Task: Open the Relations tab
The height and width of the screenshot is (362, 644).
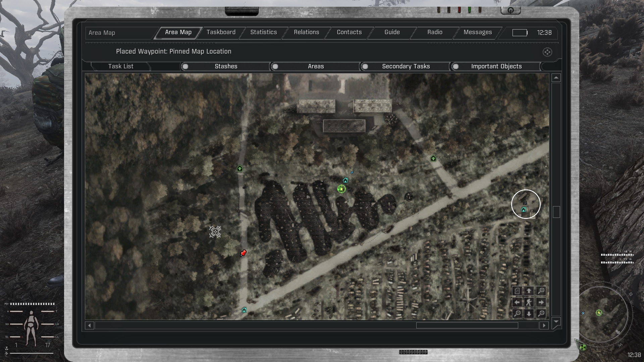Action: point(306,32)
